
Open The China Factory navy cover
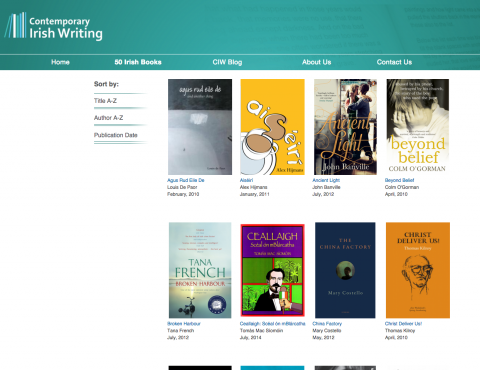click(345, 270)
